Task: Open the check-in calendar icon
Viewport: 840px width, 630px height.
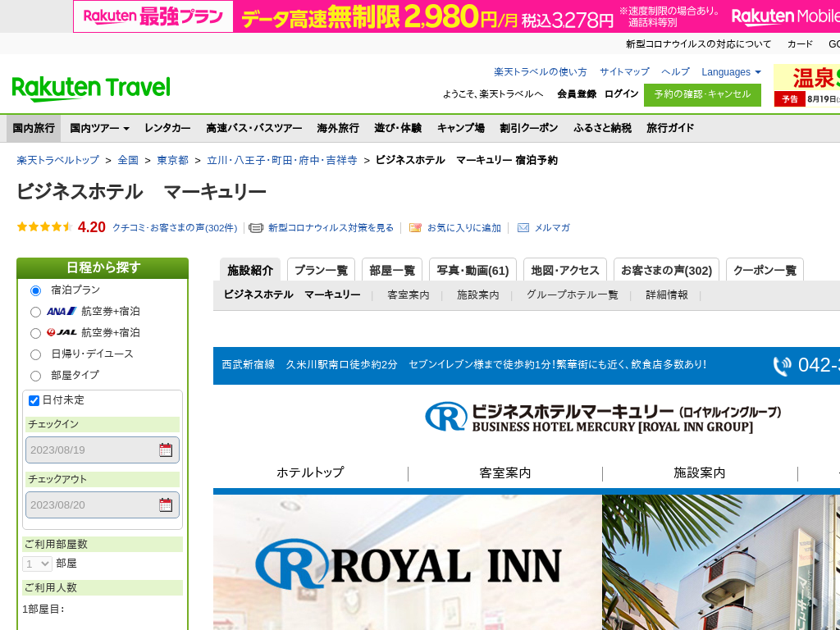Action: coord(166,450)
